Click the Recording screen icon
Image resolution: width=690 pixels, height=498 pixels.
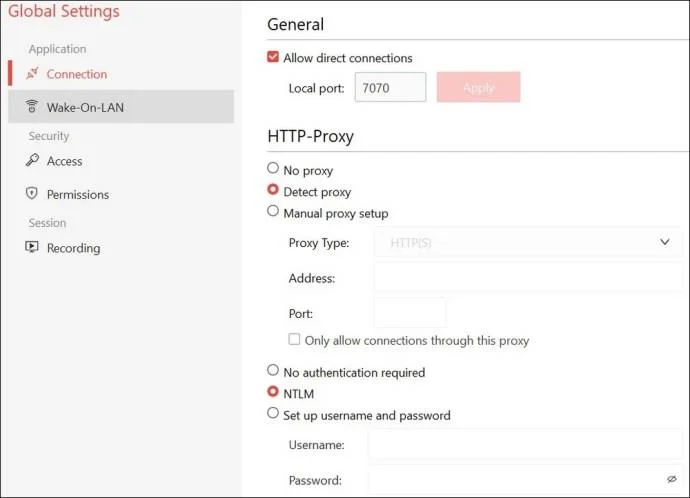point(32,247)
